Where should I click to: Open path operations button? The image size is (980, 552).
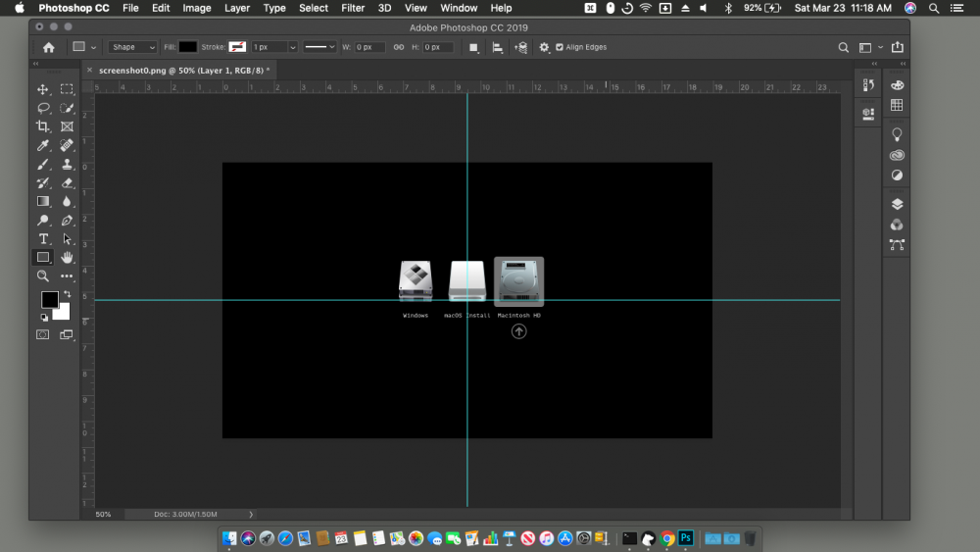tap(473, 47)
